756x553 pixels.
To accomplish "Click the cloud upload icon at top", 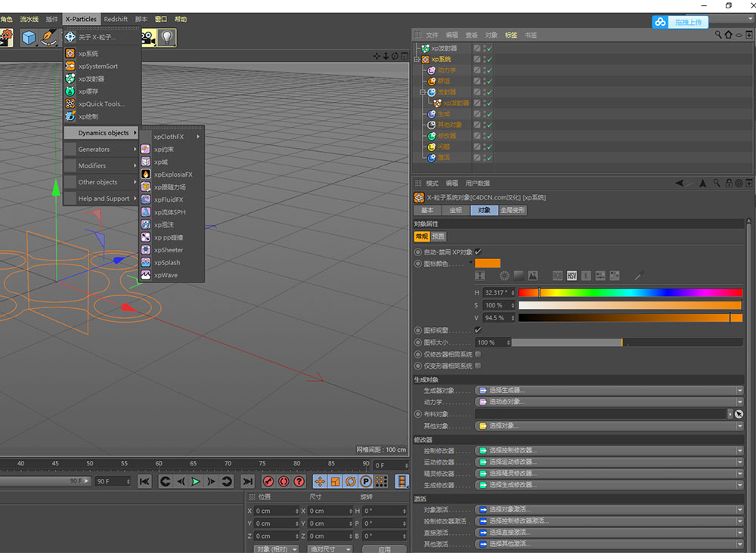I will (x=660, y=22).
